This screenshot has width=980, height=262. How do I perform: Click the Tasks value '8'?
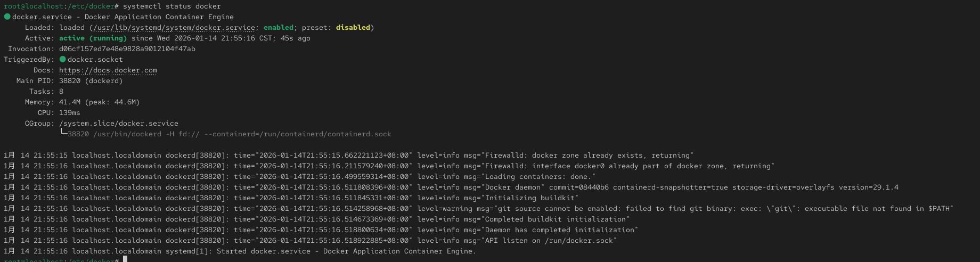pos(61,92)
